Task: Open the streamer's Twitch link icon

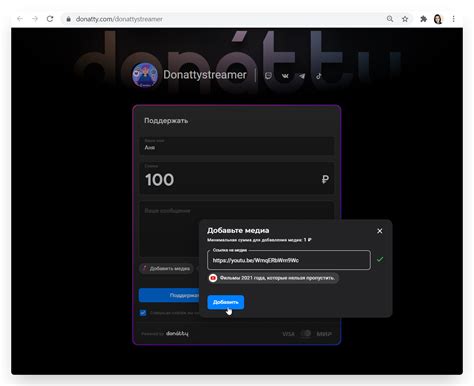Action: click(268, 76)
